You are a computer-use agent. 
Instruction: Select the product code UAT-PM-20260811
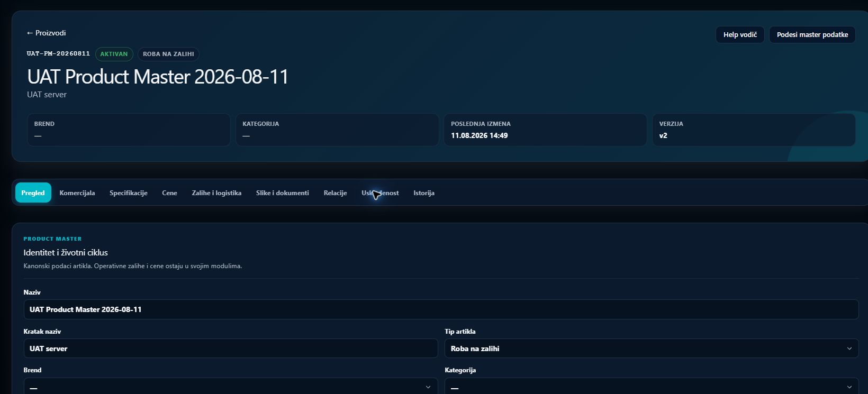[58, 53]
